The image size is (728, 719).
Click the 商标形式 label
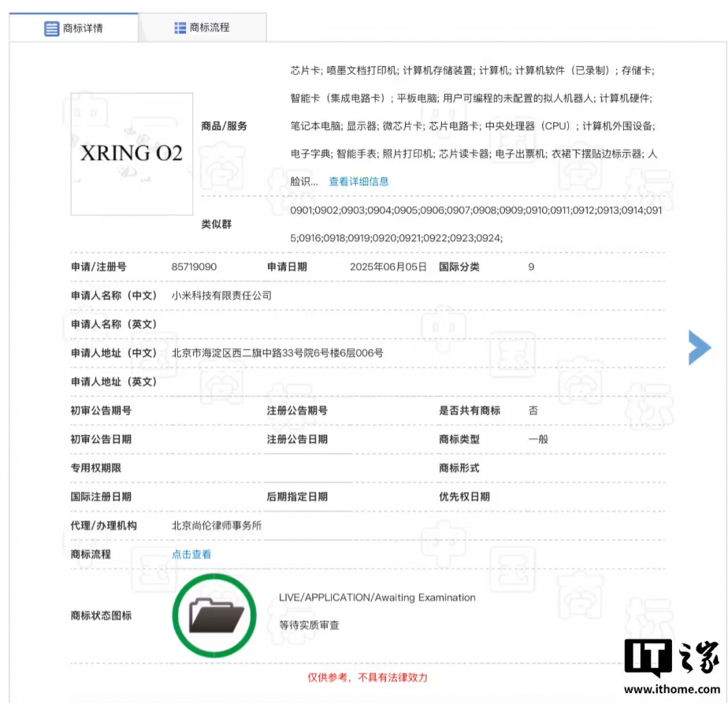click(x=459, y=468)
